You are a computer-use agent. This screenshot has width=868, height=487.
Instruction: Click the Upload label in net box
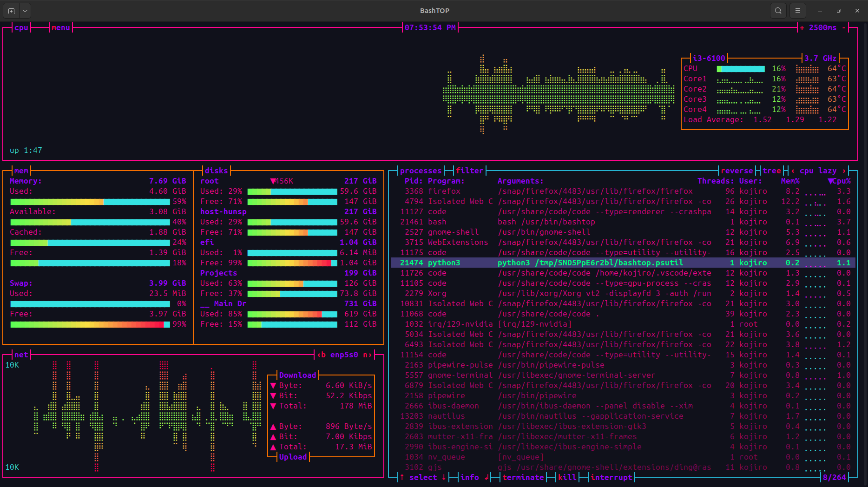click(x=293, y=457)
